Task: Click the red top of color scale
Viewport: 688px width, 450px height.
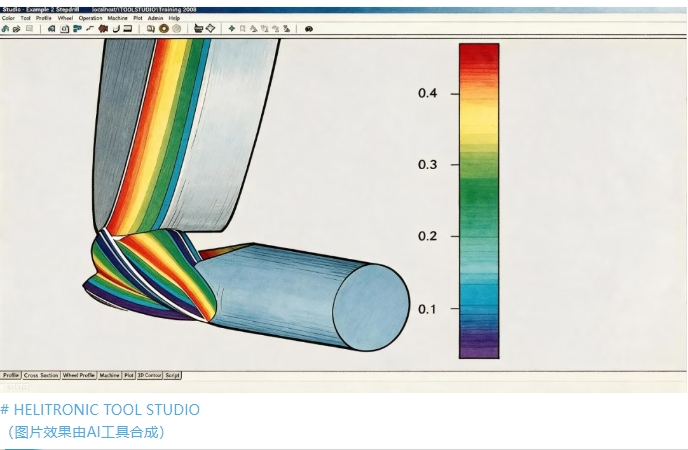Action: 479,53
